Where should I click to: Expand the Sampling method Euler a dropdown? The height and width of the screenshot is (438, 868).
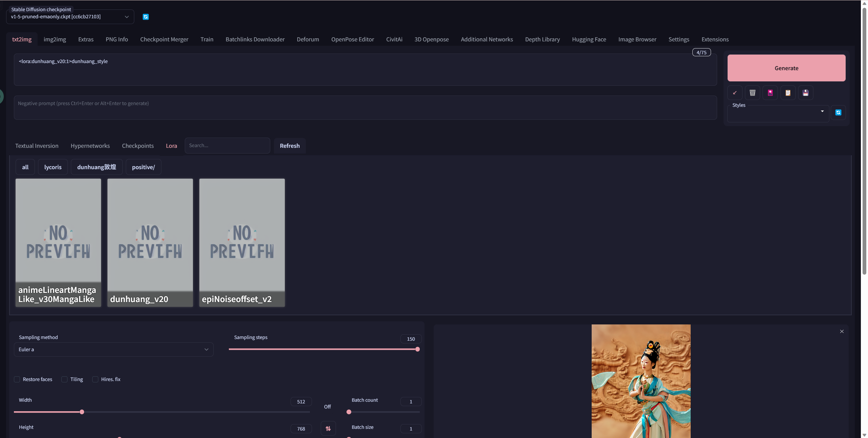tap(114, 350)
